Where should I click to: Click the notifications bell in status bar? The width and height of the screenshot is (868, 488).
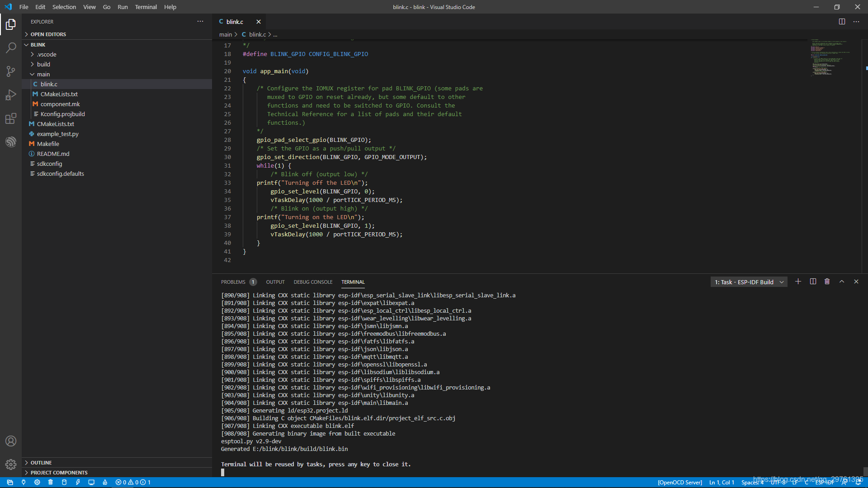pyautogui.click(x=859, y=482)
